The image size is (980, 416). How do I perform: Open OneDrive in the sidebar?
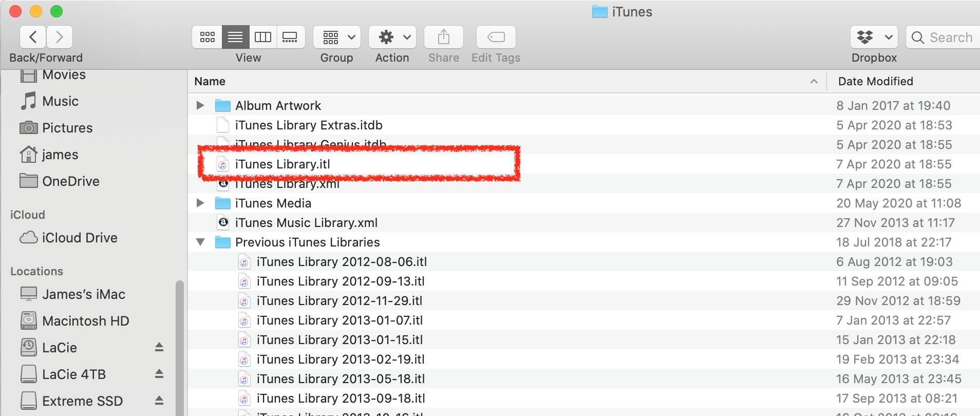[x=60, y=181]
